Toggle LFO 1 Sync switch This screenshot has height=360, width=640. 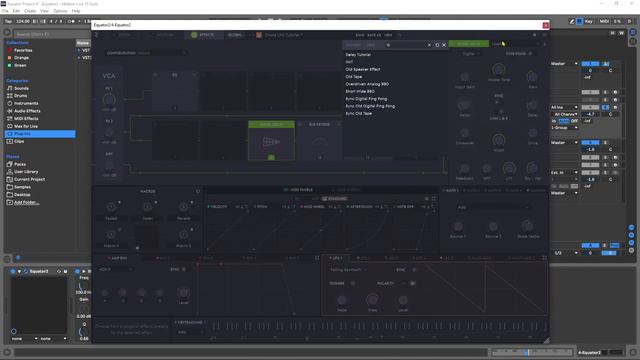[414, 270]
